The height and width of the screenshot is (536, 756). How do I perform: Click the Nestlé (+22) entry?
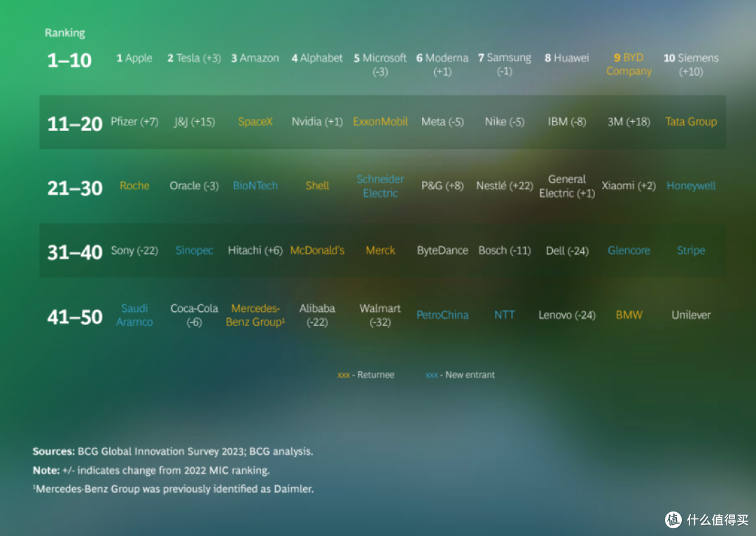coord(504,186)
